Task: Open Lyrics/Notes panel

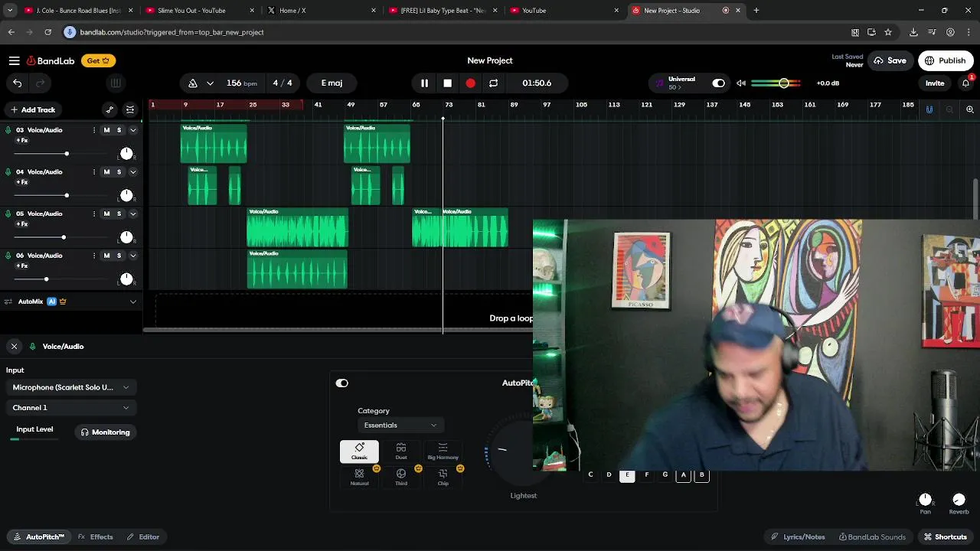Action: click(x=798, y=536)
